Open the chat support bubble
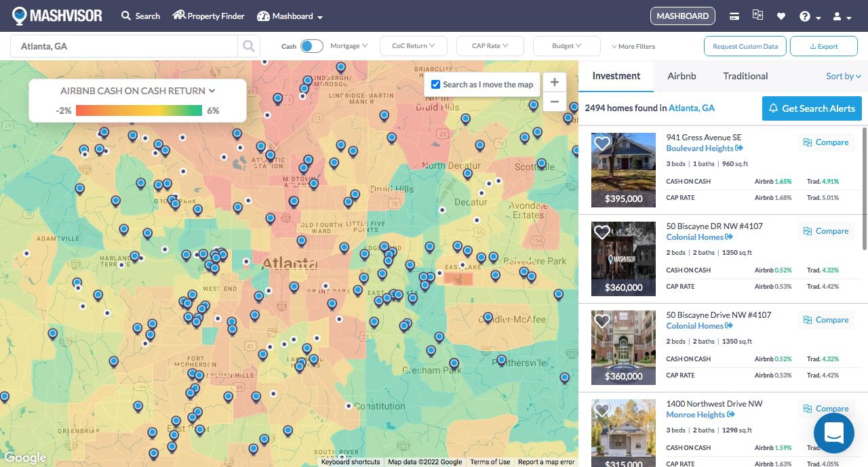 click(833, 432)
